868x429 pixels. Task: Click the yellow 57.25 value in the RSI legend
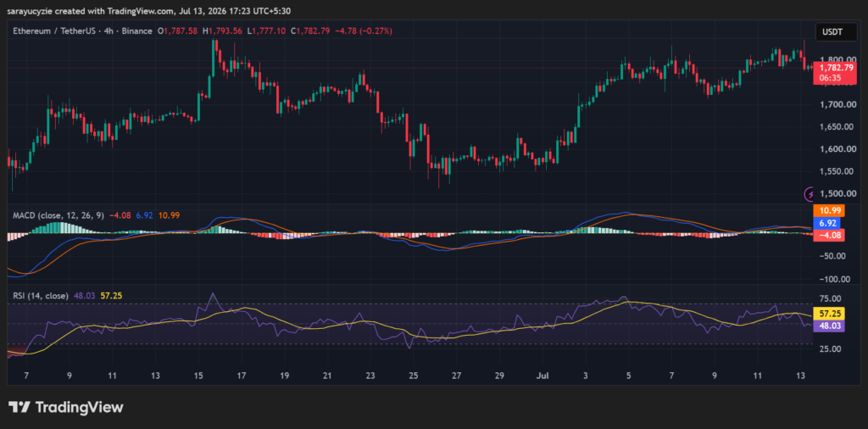[x=111, y=296]
